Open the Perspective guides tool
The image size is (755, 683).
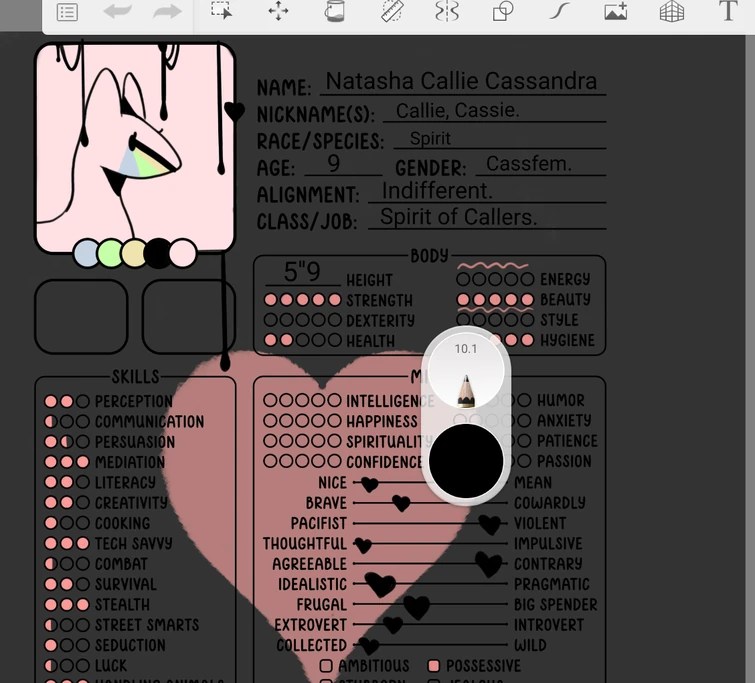tap(672, 11)
